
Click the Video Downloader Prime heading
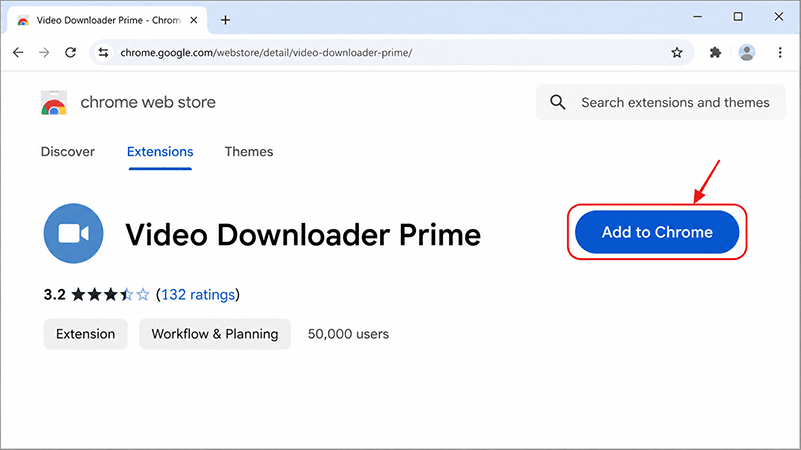(x=303, y=235)
